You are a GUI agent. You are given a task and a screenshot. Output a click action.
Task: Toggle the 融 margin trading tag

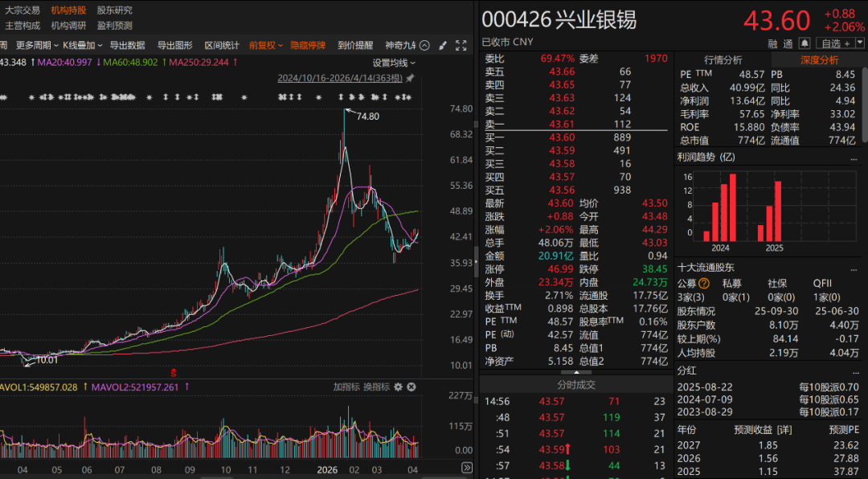coord(772,43)
